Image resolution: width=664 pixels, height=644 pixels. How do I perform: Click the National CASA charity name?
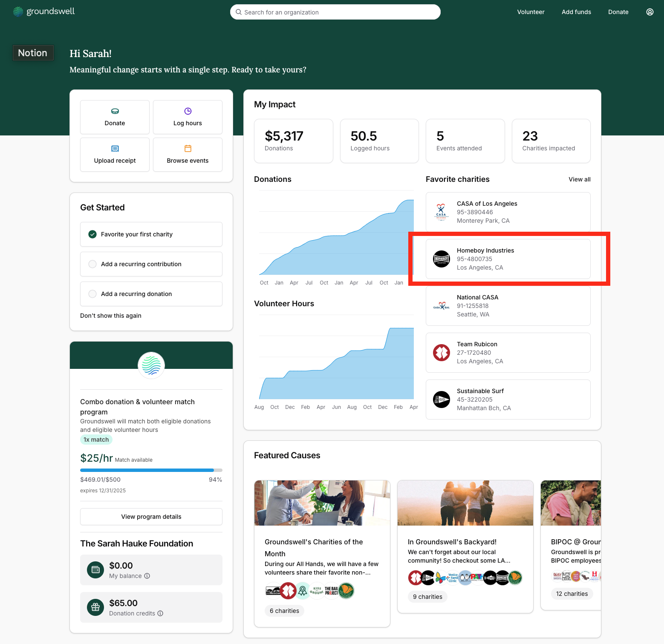click(x=477, y=297)
